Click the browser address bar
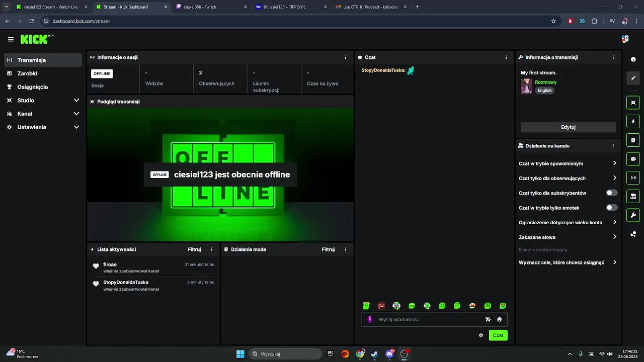 [297, 21]
